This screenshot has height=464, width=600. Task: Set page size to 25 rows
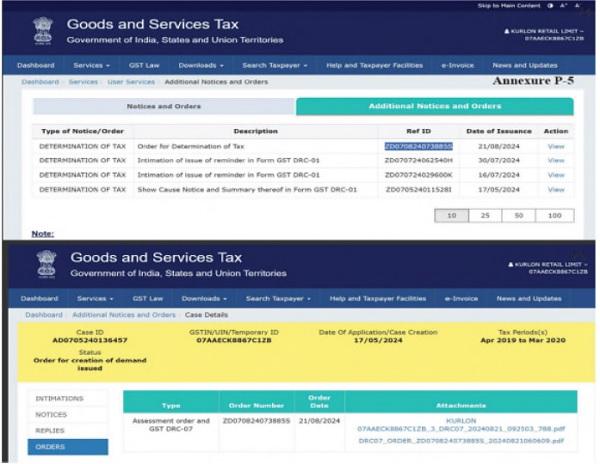coord(485,215)
